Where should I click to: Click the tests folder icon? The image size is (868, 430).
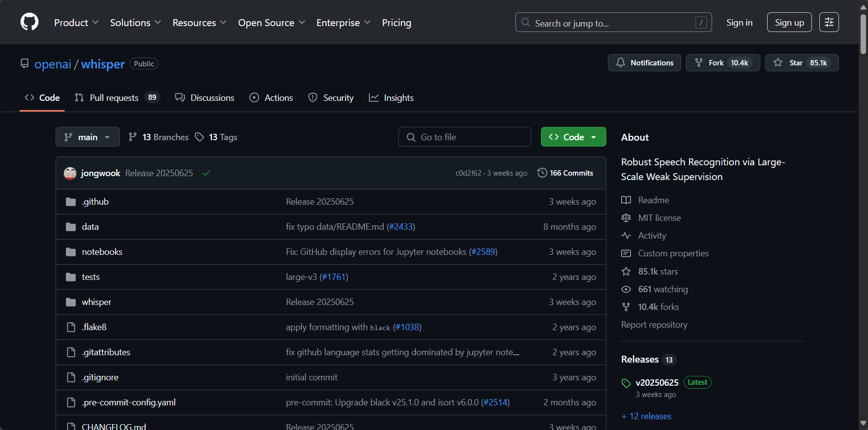(x=71, y=277)
